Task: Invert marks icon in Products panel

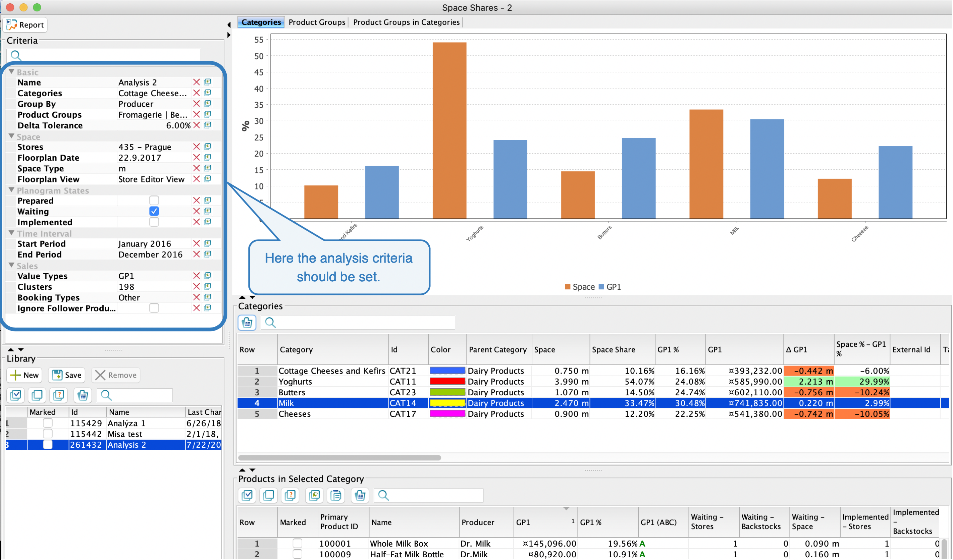Action: coord(290,496)
